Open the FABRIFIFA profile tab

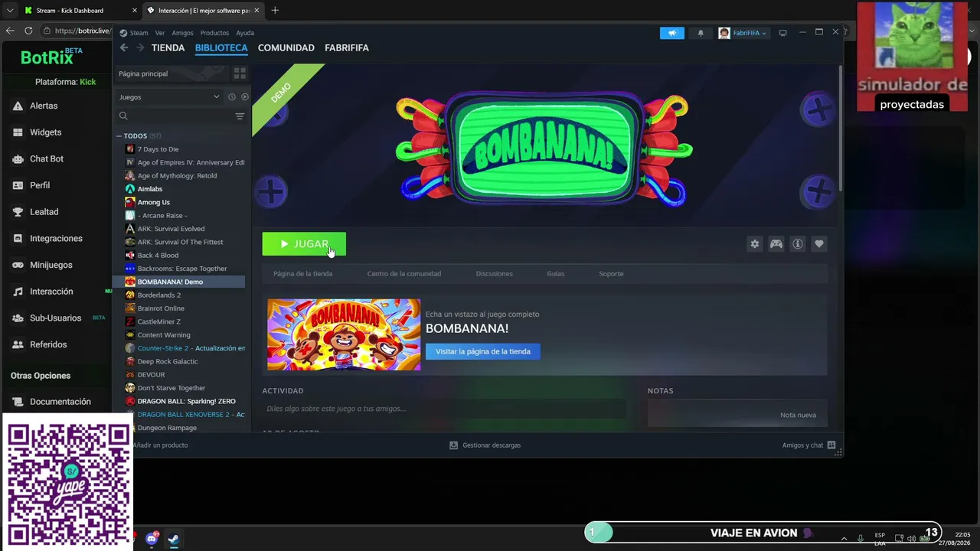pyautogui.click(x=347, y=47)
